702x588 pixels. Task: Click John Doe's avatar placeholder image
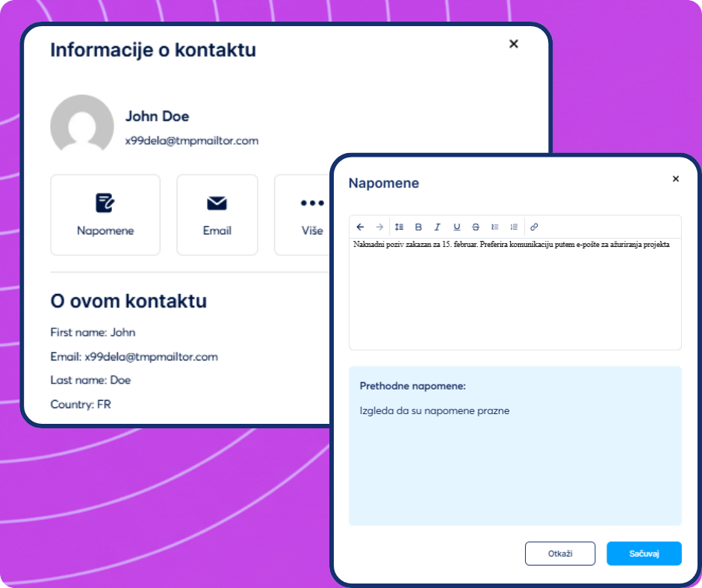point(82,125)
